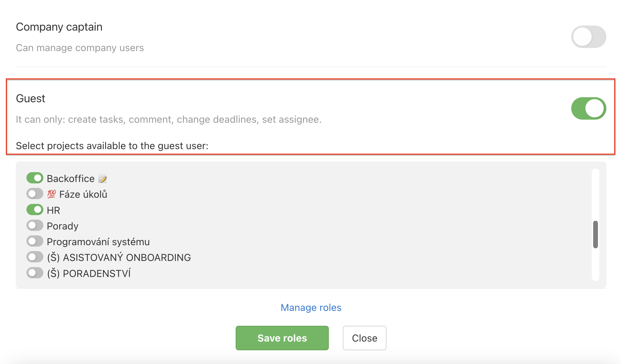Click the 100 emoji before Fáze úkolů
This screenshot has width=621, height=364.
tap(51, 194)
